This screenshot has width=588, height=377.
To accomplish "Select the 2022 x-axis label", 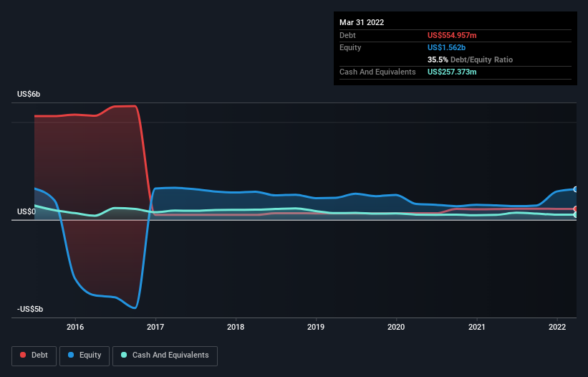I will (x=557, y=327).
